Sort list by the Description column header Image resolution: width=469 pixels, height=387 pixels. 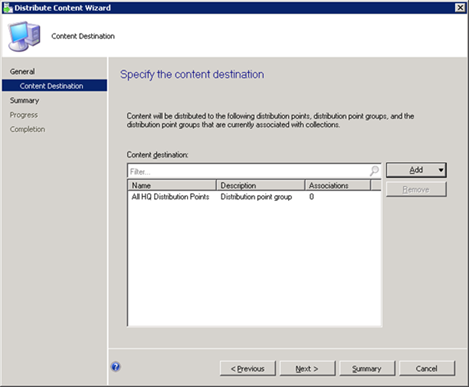click(x=260, y=185)
